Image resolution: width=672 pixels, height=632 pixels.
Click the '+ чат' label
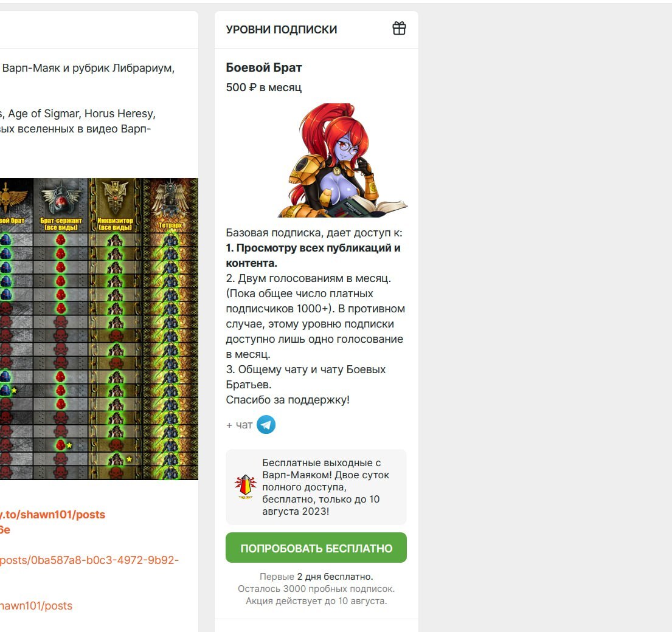240,425
